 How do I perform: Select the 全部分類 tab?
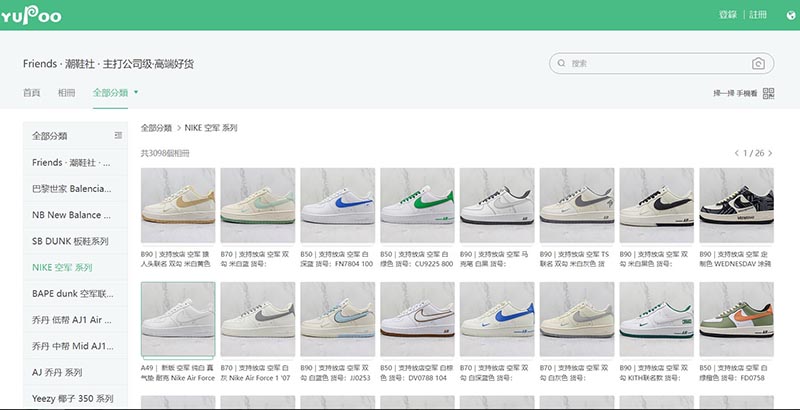point(110,93)
